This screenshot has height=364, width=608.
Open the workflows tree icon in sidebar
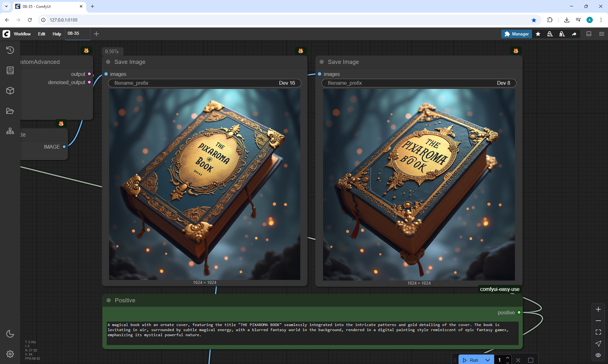[10, 131]
